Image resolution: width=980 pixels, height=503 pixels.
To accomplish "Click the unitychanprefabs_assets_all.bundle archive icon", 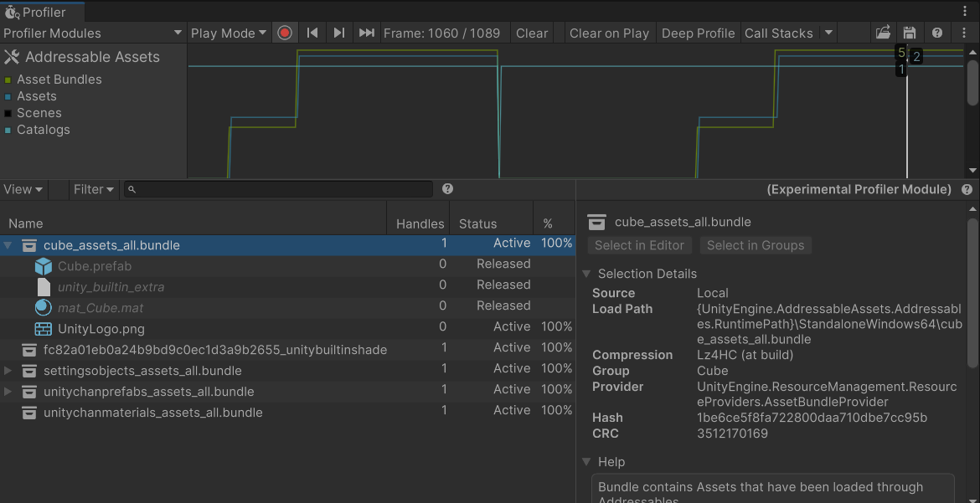I will pos(28,392).
